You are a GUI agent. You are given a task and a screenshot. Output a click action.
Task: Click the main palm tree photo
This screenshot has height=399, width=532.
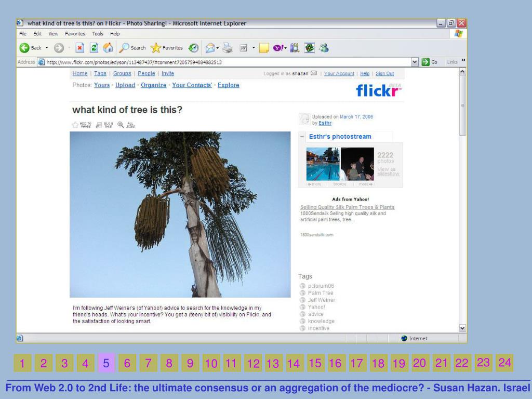[180, 215]
